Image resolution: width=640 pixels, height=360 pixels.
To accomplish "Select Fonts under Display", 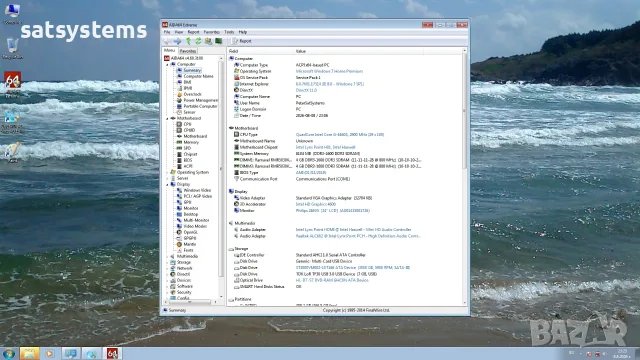I will (188, 250).
